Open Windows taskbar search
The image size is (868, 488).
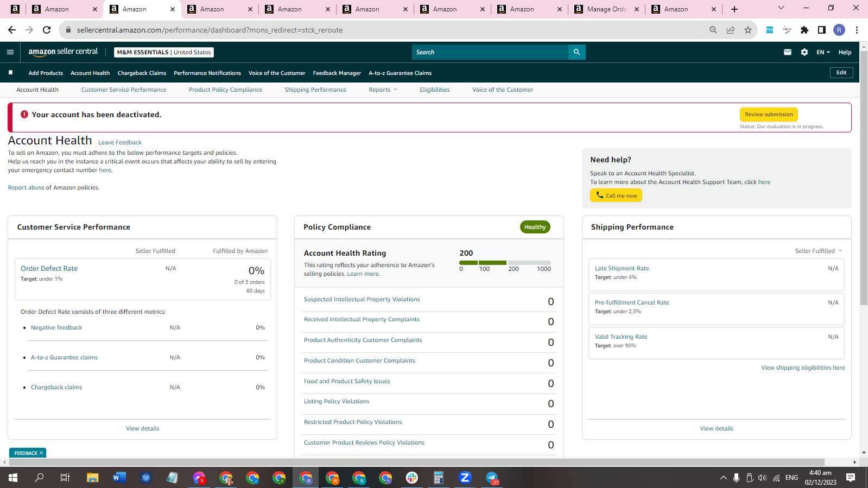point(39,478)
